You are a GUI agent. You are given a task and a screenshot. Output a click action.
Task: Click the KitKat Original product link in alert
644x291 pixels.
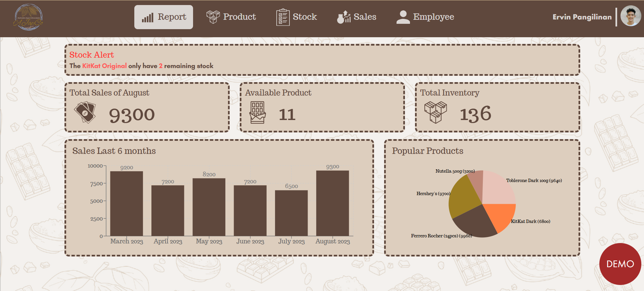click(104, 66)
